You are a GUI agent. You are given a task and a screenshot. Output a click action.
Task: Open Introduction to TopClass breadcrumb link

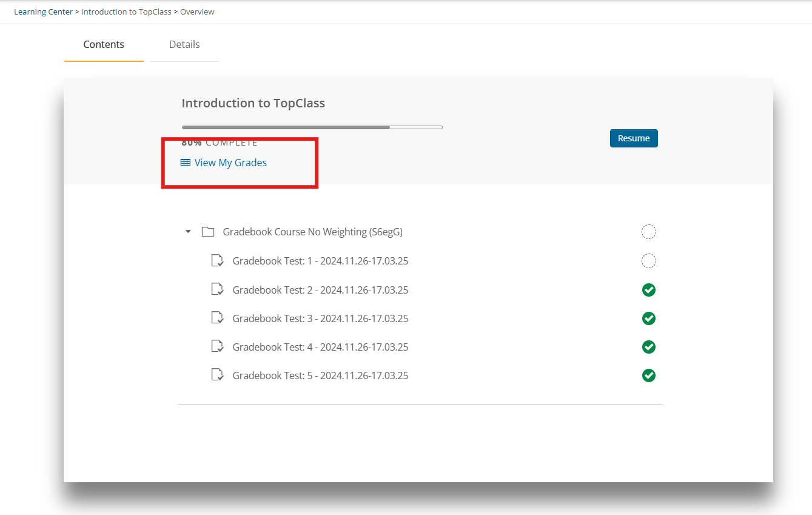pos(126,12)
